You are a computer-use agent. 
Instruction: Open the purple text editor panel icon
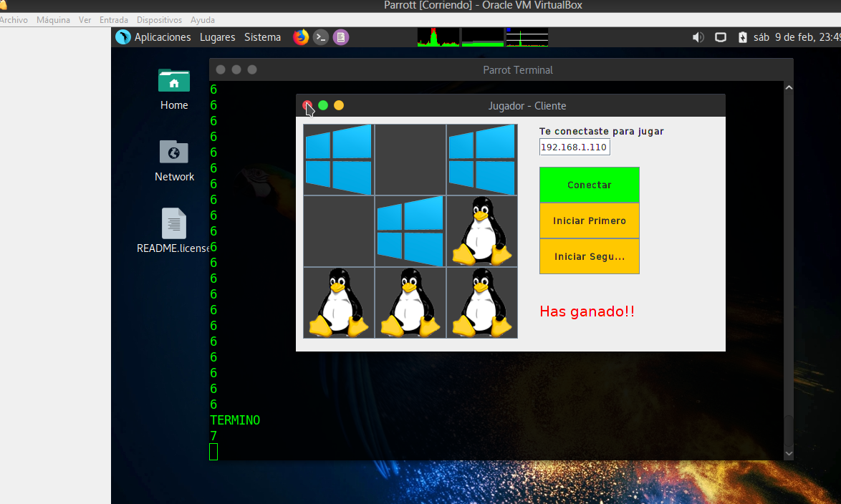coord(340,37)
